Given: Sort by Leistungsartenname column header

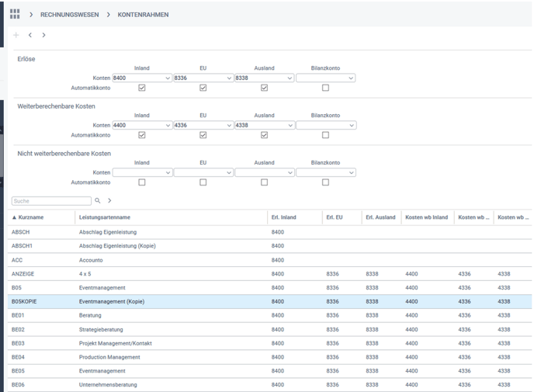Looking at the screenshot, I should point(105,217).
